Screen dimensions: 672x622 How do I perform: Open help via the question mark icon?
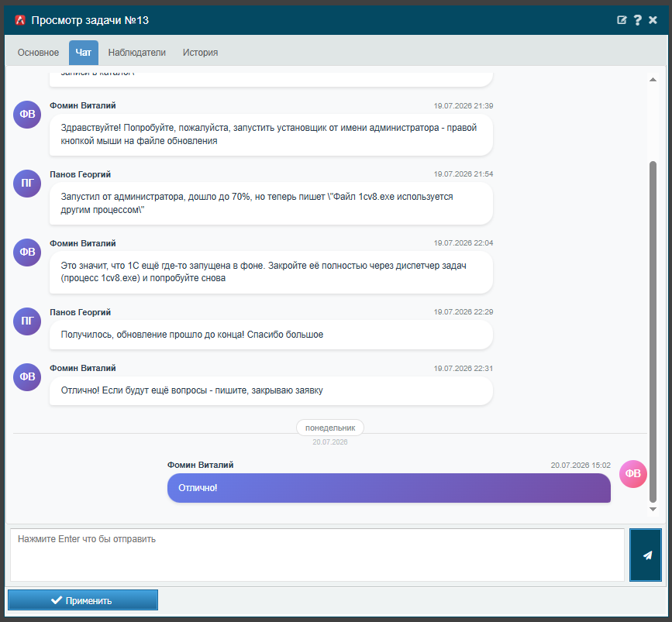pos(637,20)
